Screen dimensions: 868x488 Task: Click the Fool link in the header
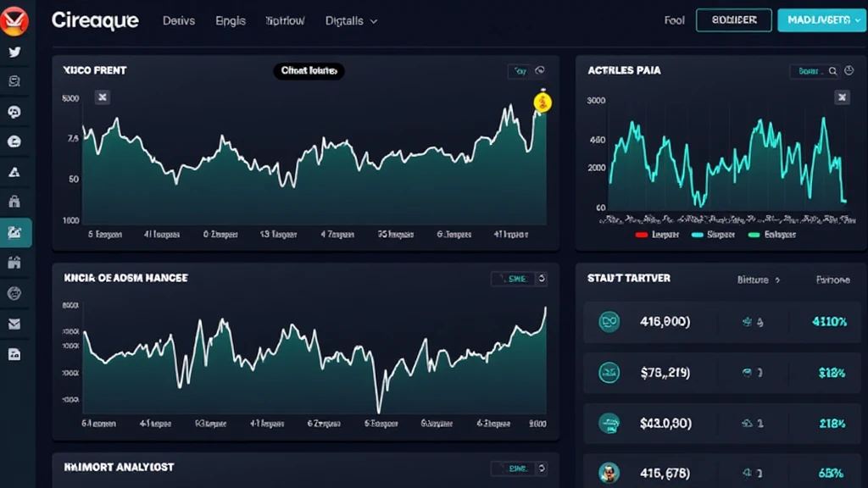674,20
